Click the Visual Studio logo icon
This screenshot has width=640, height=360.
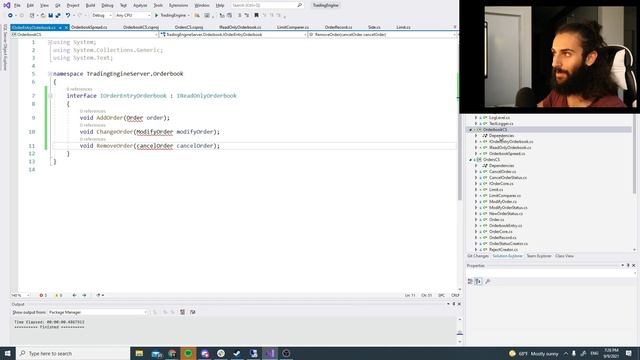[x=7, y=5]
